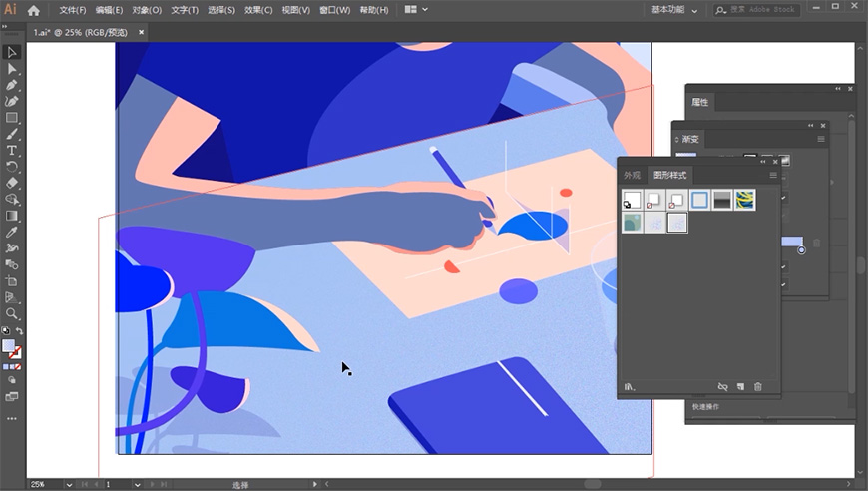
Task: Open artboard number dropdown
Action: 137,484
